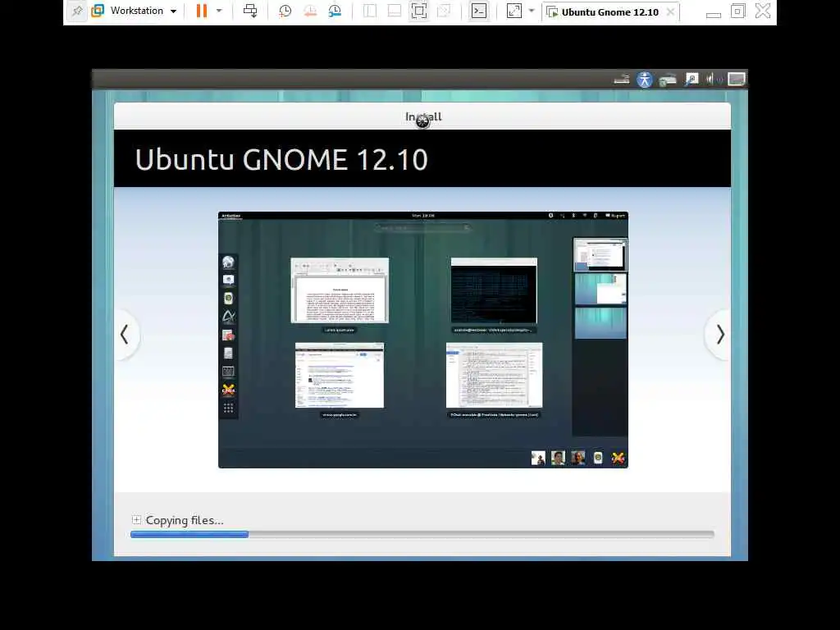This screenshot has width=840, height=630.
Task: Open the screen magnifier indicator
Action: click(692, 80)
